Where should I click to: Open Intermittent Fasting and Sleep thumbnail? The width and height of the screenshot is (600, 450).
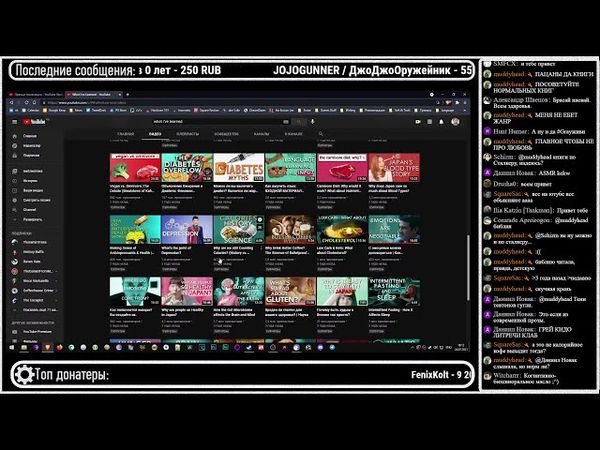[394, 292]
